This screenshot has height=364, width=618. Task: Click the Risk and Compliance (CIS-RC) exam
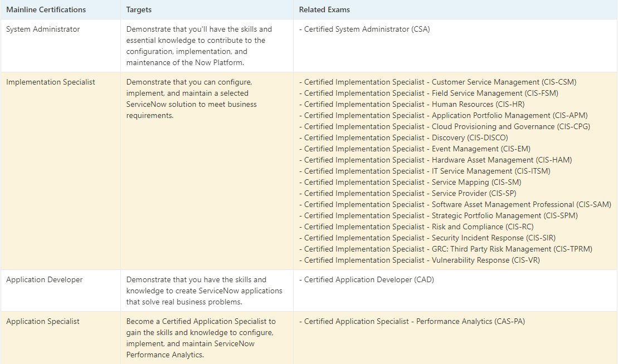pos(417,227)
